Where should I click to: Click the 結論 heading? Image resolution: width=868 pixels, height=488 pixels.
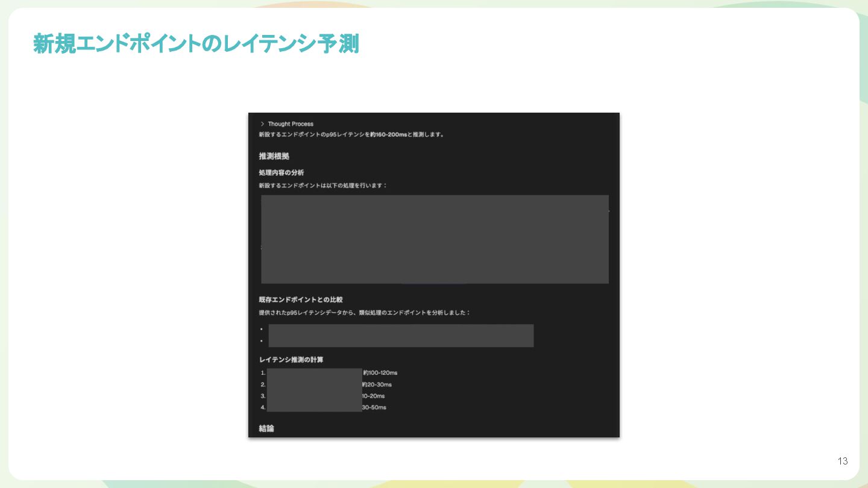pos(266,428)
